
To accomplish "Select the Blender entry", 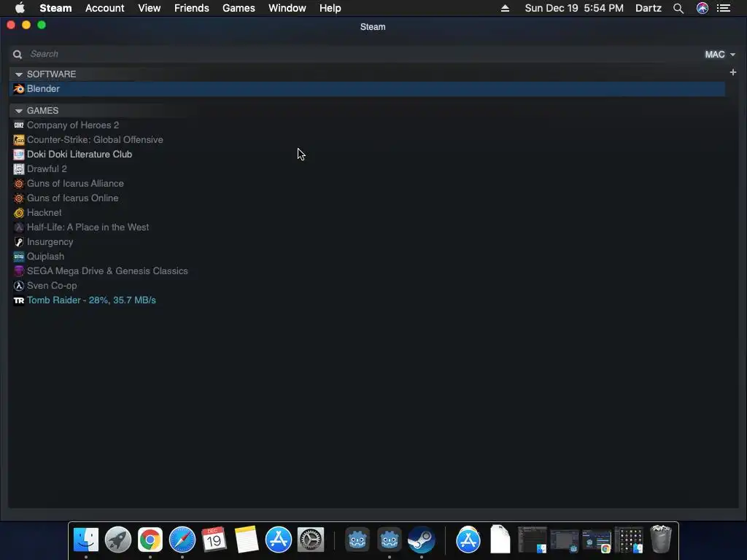I will coord(368,89).
